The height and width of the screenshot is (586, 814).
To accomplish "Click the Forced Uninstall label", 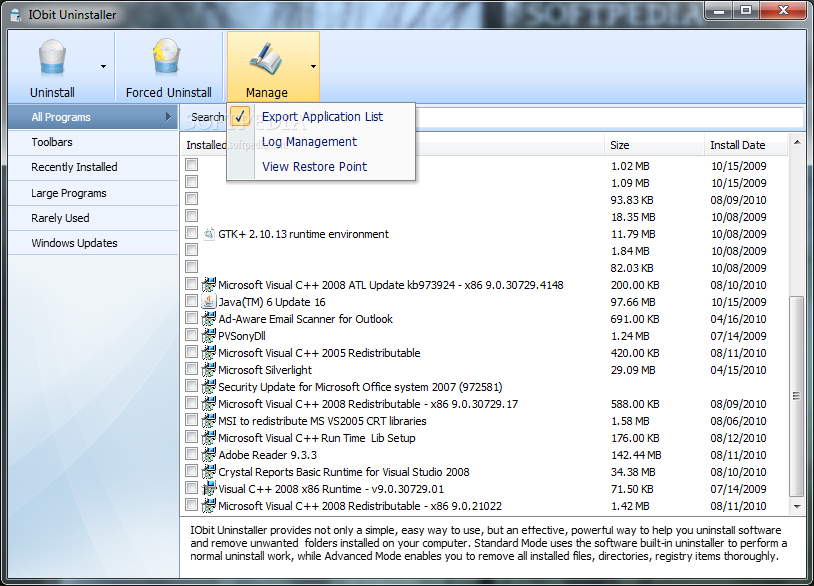I will pos(169,92).
